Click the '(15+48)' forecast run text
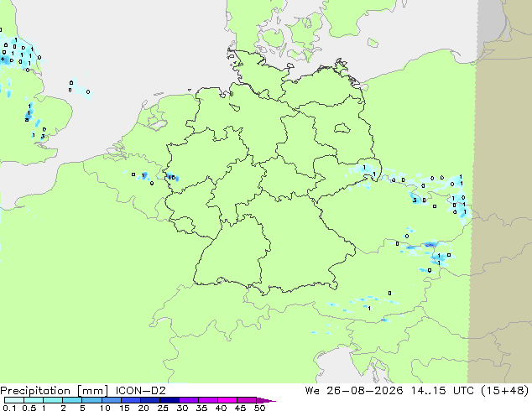The width and height of the screenshot is (532, 411). click(x=505, y=391)
